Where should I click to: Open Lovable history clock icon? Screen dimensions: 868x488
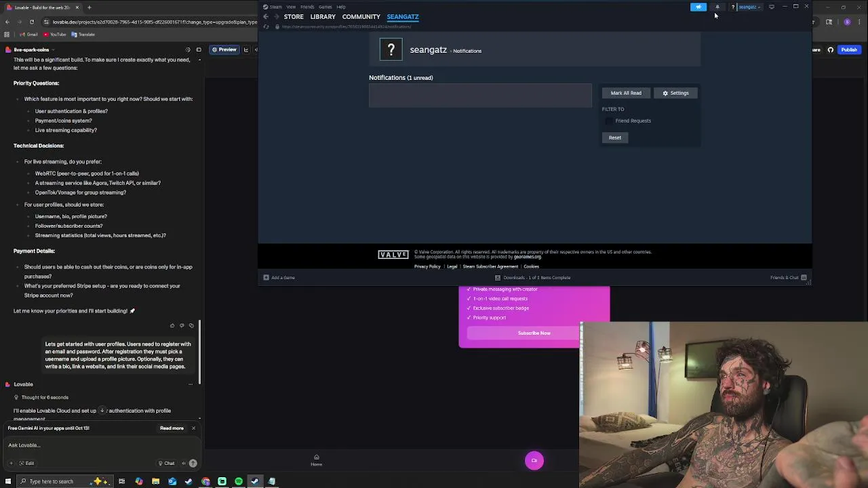[x=188, y=49]
